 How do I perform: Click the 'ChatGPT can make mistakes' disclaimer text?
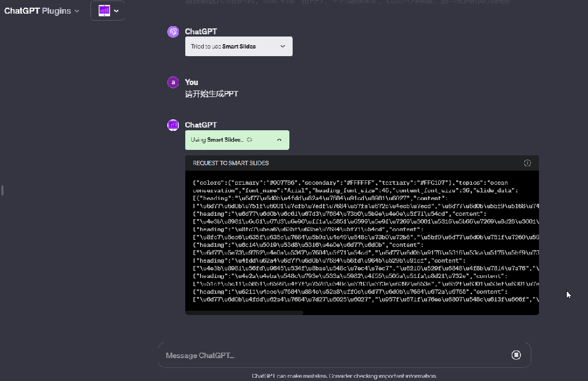tap(344, 376)
